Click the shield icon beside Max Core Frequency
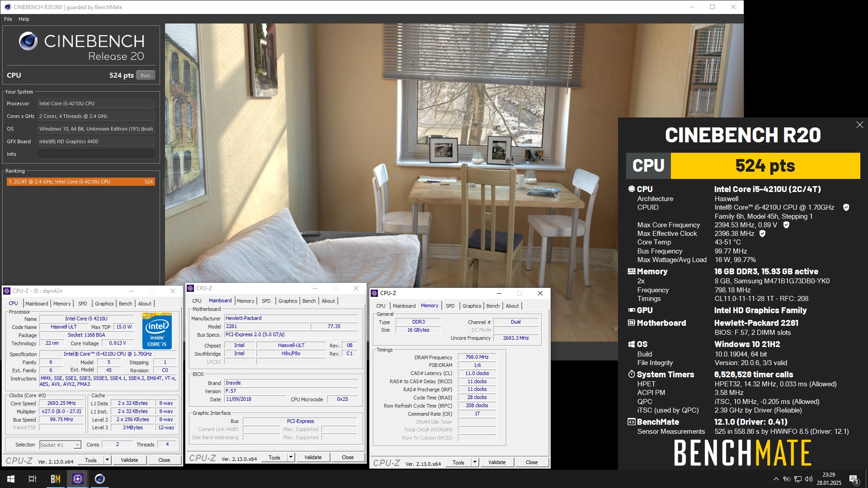The width and height of the screenshot is (868, 488). (x=786, y=225)
